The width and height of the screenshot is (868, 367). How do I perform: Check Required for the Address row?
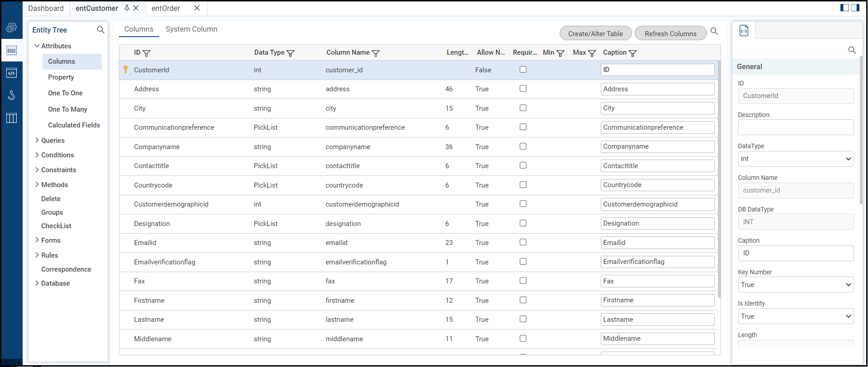[x=523, y=89]
